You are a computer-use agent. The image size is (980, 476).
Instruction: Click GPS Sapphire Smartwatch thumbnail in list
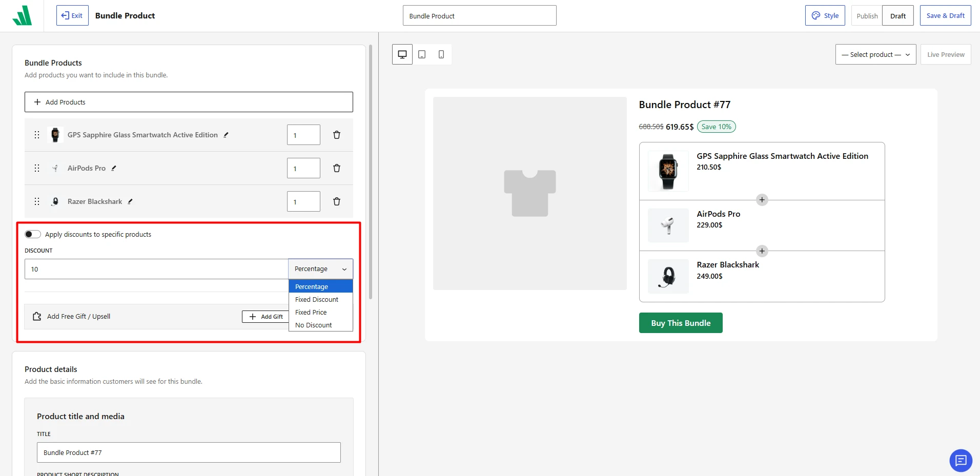pos(55,135)
